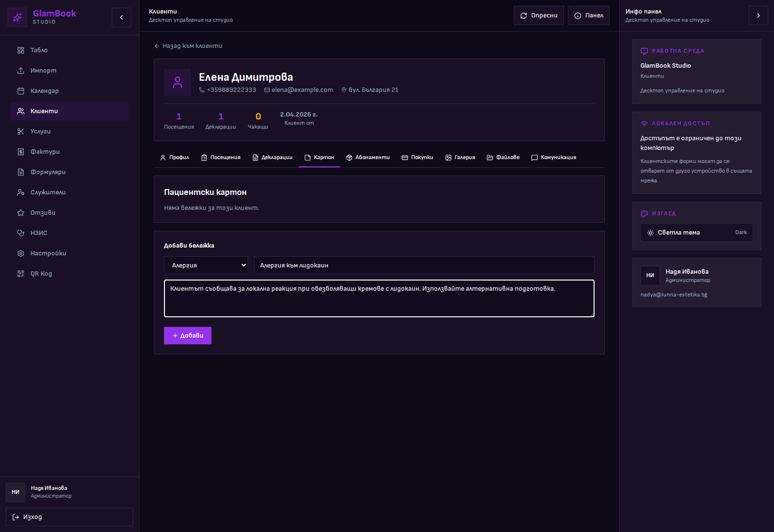
Task: Click the note title input field
Action: (424, 265)
